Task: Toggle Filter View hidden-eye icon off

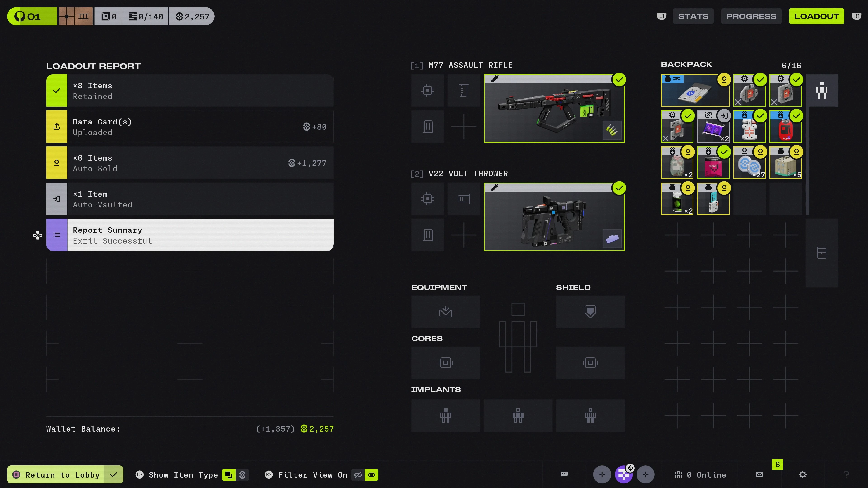Action: [x=358, y=475]
